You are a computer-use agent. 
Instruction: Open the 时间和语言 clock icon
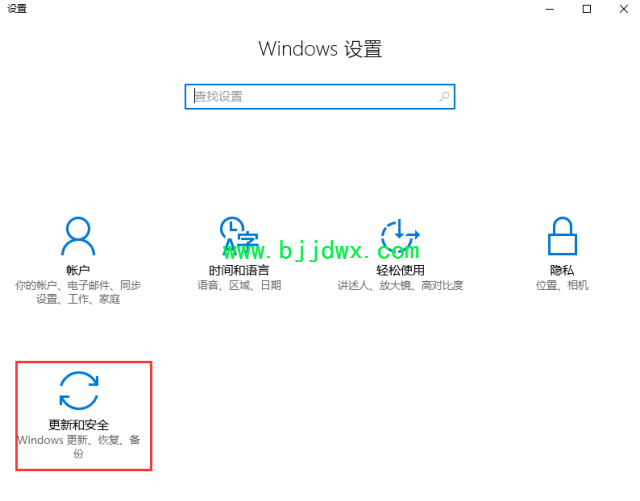point(239,237)
